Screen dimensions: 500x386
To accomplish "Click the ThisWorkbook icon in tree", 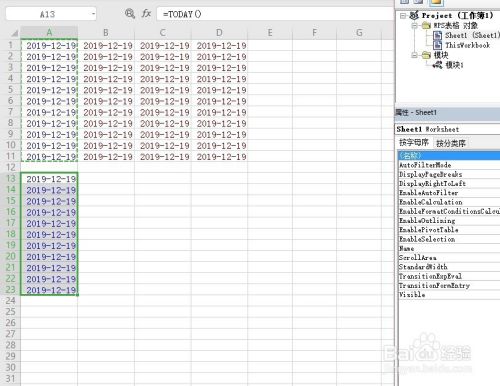I will pyautogui.click(x=437, y=45).
